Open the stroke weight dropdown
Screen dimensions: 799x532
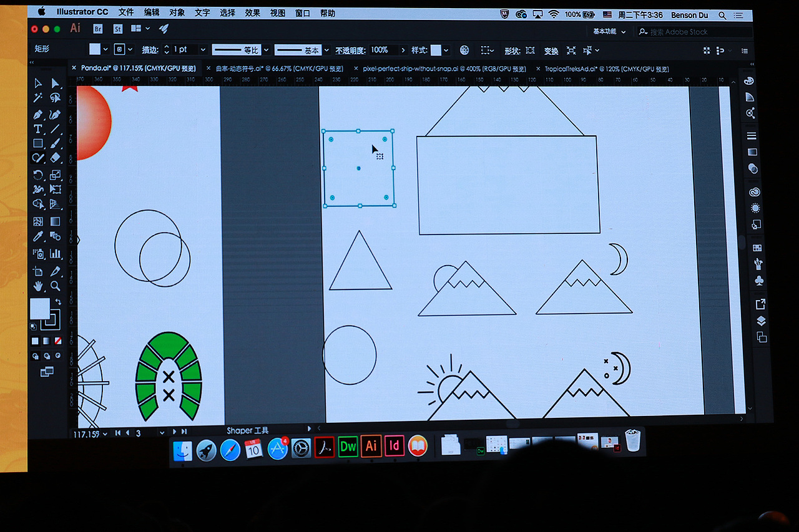(x=202, y=49)
